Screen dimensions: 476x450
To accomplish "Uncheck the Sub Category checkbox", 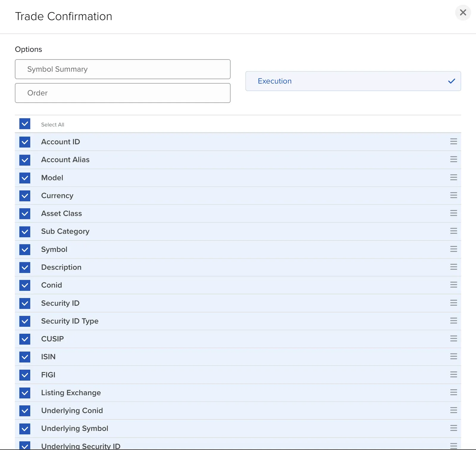I will coord(25,232).
